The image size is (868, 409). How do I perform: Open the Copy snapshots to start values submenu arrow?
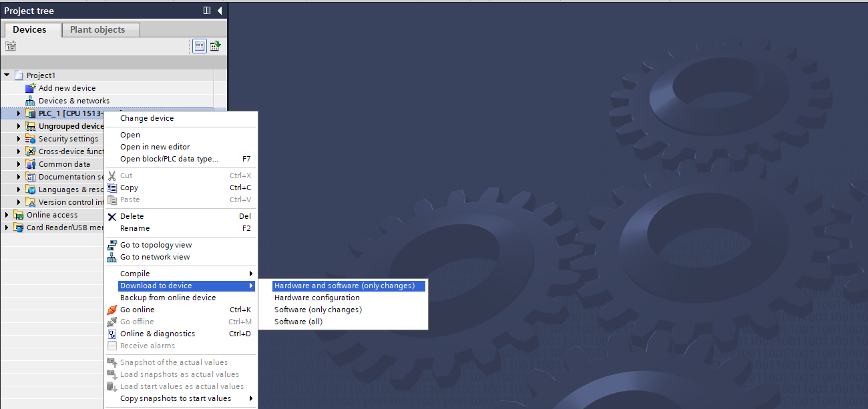click(251, 398)
